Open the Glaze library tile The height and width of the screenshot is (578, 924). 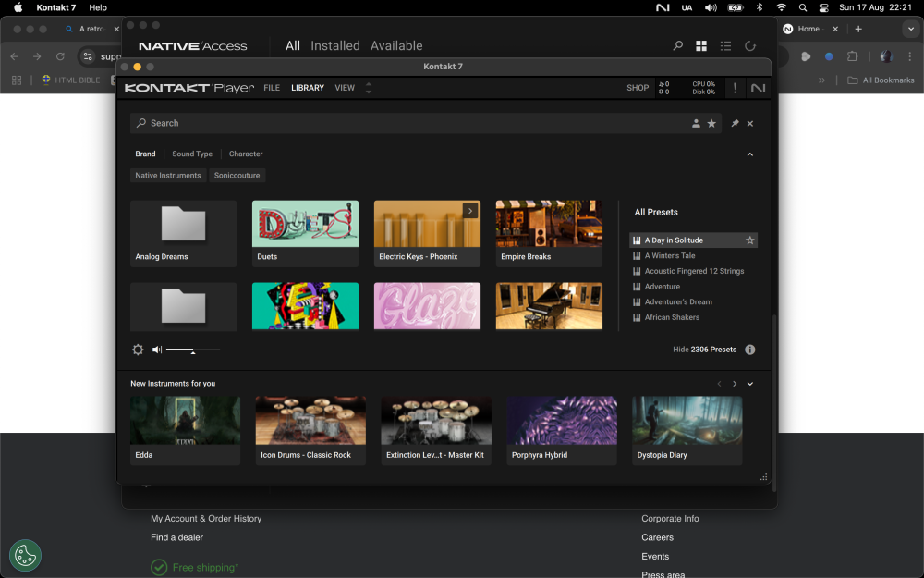coord(427,306)
